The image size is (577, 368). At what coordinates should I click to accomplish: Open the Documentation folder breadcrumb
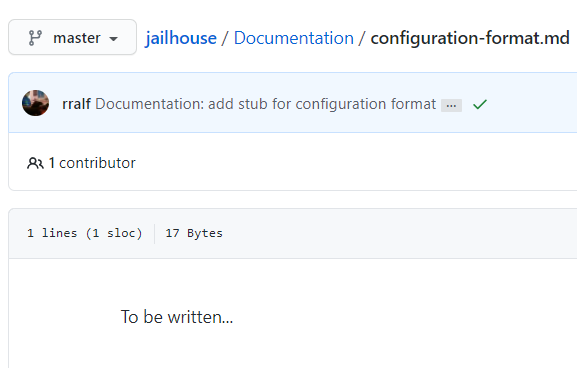click(294, 38)
